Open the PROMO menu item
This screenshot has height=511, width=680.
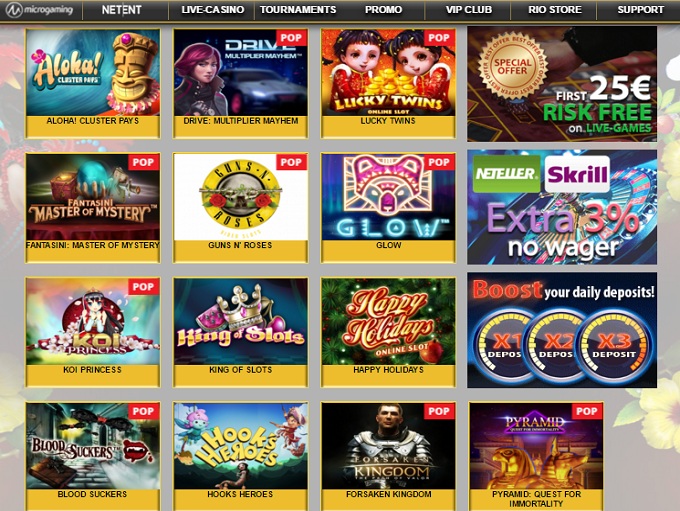point(383,10)
